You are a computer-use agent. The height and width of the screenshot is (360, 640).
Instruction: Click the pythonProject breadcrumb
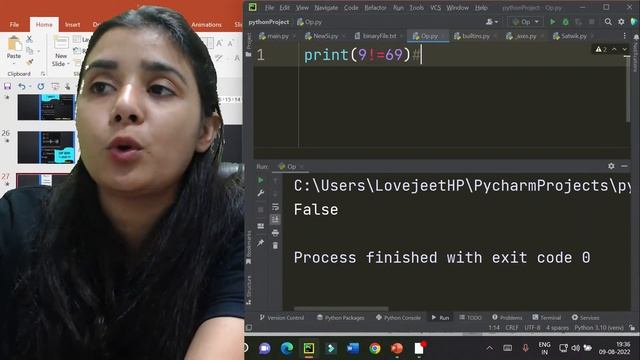click(x=269, y=22)
